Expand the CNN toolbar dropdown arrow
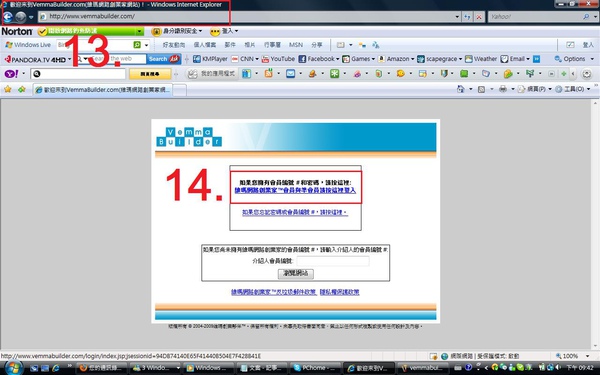The width and height of the screenshot is (600, 375). (x=257, y=59)
